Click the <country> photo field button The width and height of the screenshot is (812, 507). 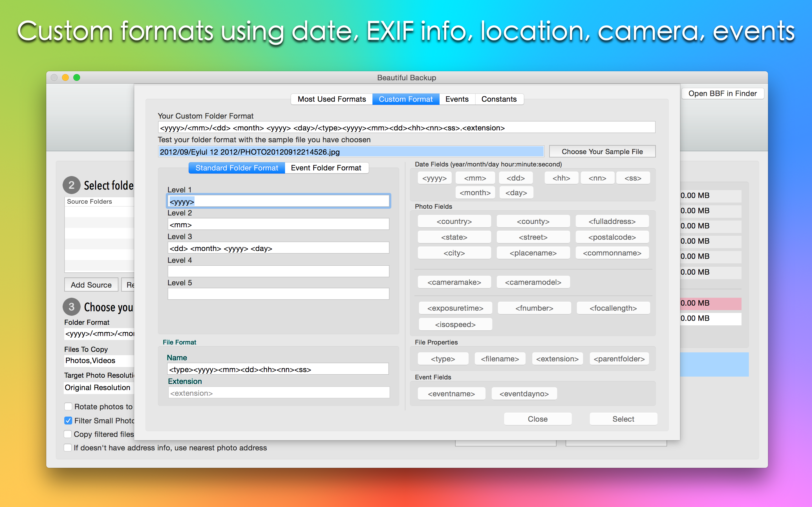(x=454, y=221)
